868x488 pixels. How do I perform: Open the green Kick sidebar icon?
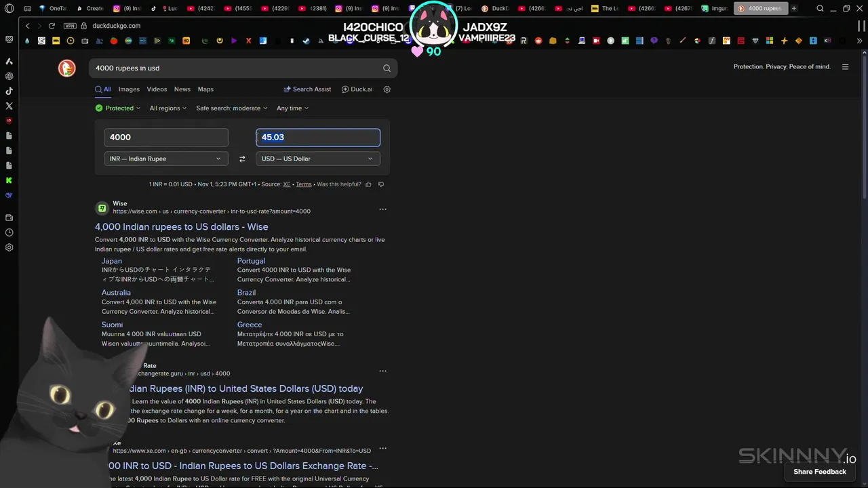point(9,180)
